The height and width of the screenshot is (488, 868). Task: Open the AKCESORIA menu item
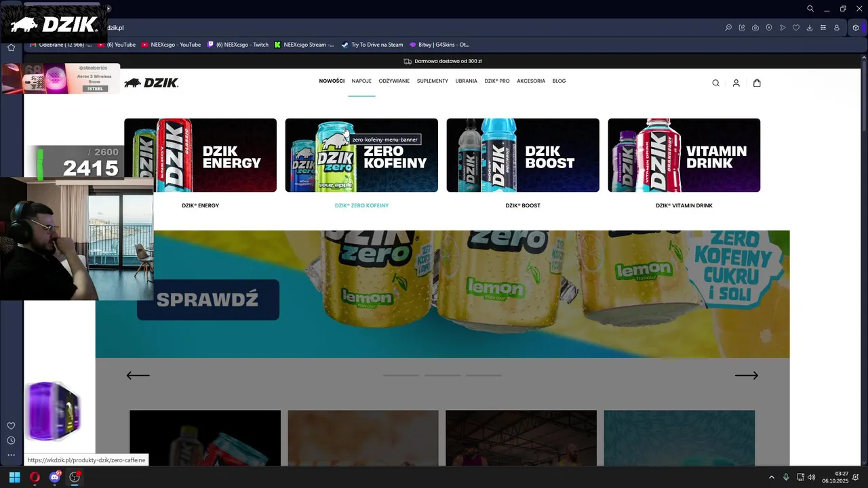click(531, 81)
